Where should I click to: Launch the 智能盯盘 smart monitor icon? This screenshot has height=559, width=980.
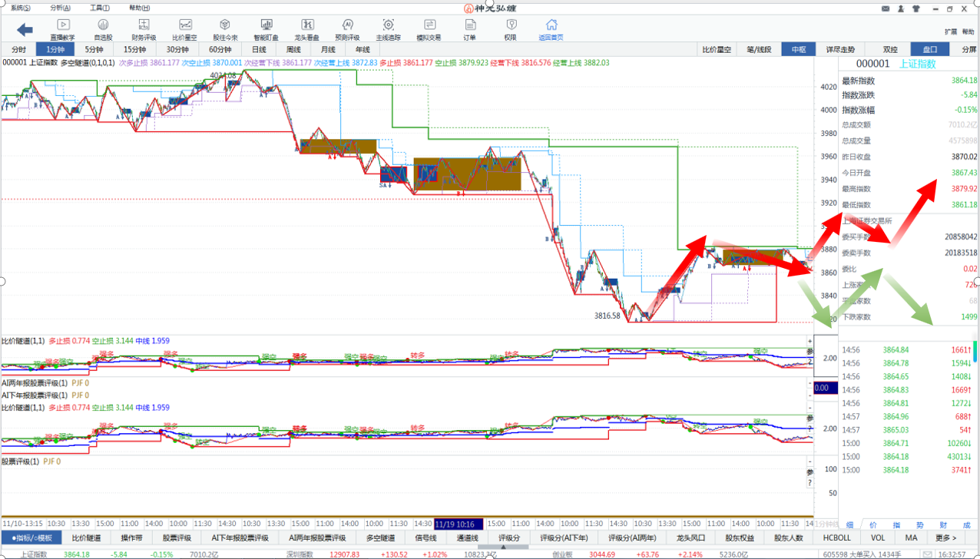266,29
